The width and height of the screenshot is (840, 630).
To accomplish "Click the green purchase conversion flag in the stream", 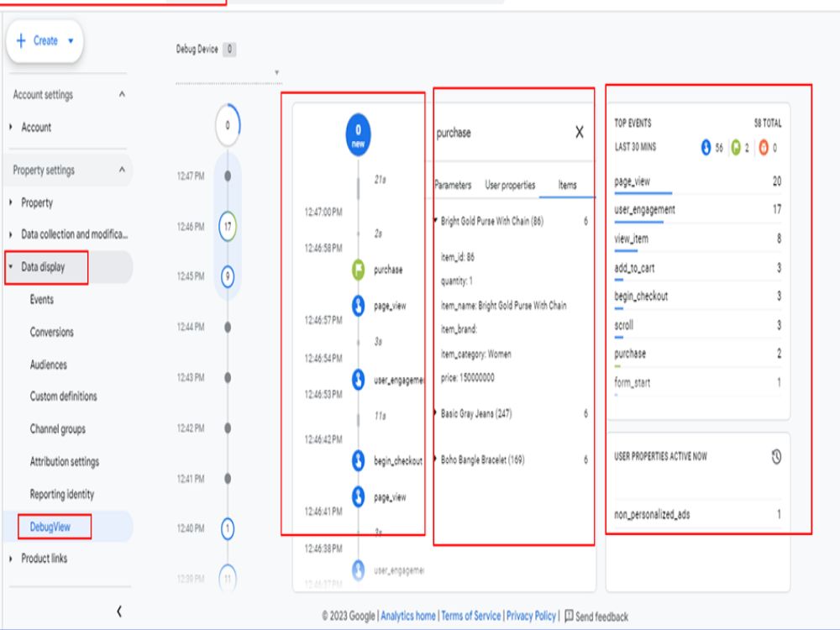I will coord(356,270).
